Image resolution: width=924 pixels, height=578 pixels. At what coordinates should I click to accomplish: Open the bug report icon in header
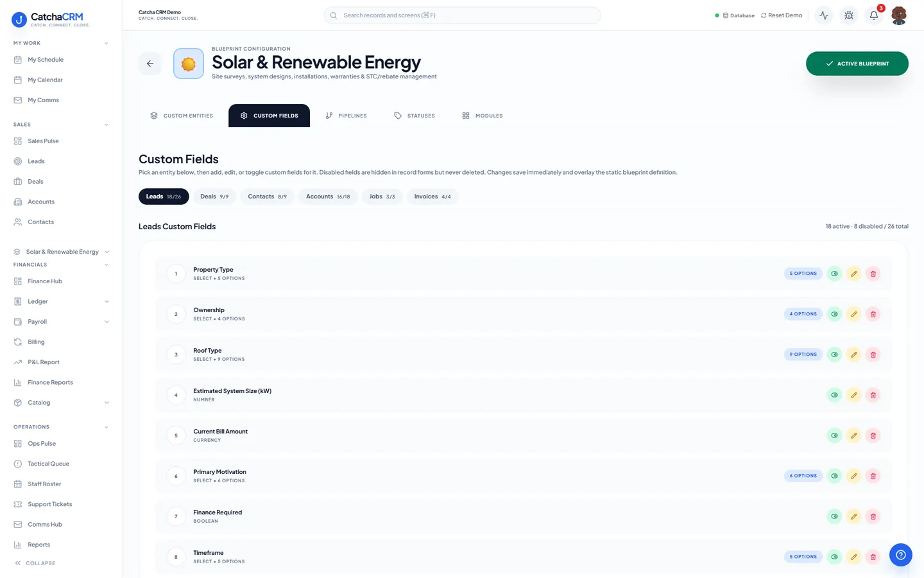[x=849, y=15]
